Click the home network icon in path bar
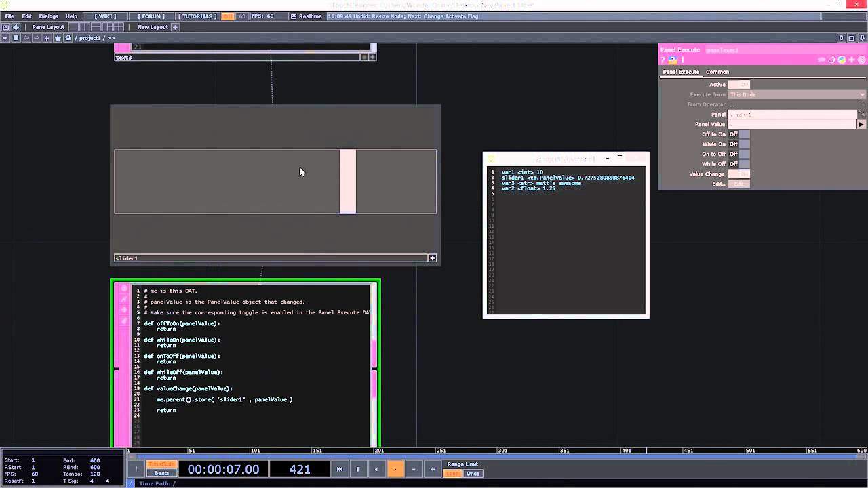868x488 pixels. pos(68,38)
